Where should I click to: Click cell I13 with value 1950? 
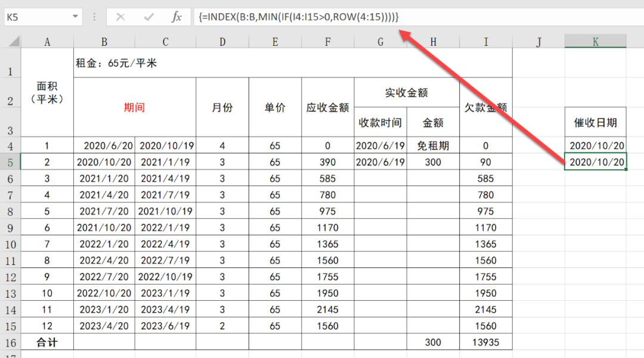coord(486,293)
